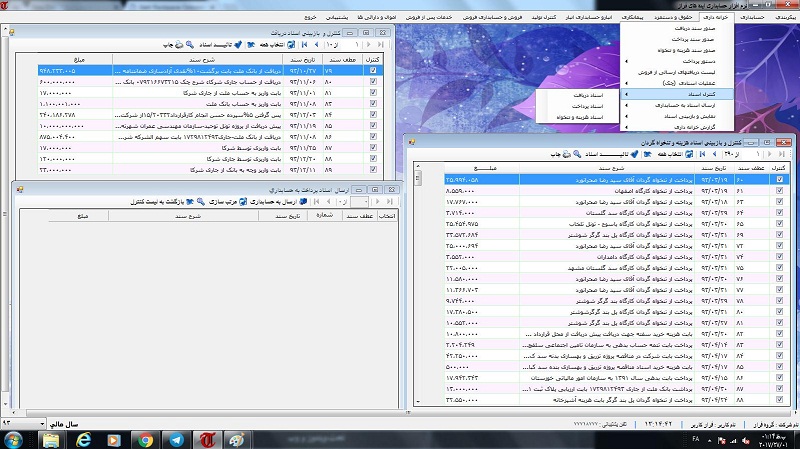Select اسناد هزینه و تنخواه in the submenu
The width and height of the screenshot is (800, 449).
point(578,117)
